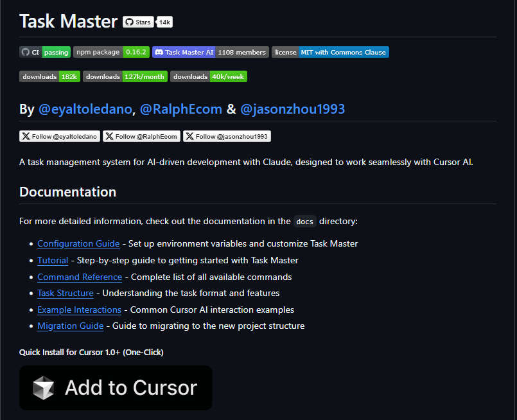Open @jasonzhou1993 profile link in heading

(292, 109)
